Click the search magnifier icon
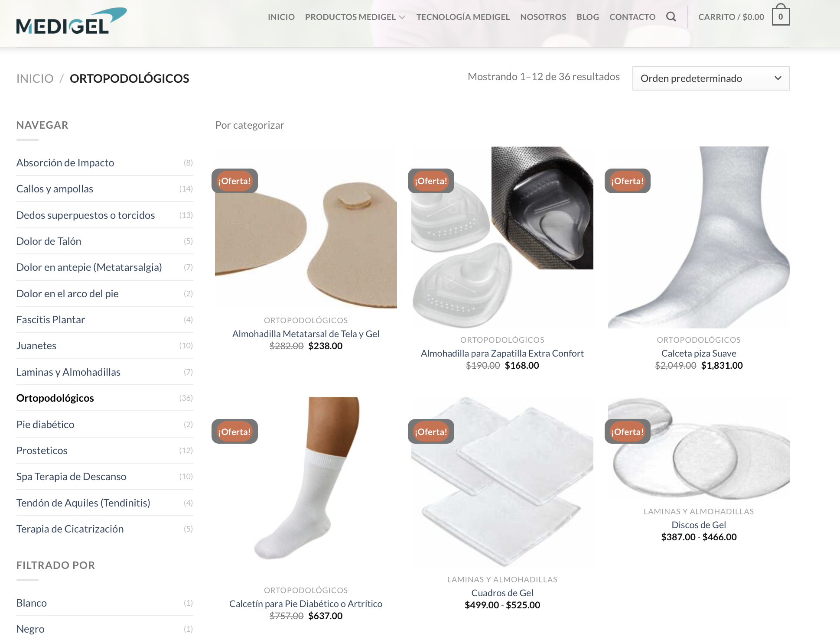 coord(671,16)
